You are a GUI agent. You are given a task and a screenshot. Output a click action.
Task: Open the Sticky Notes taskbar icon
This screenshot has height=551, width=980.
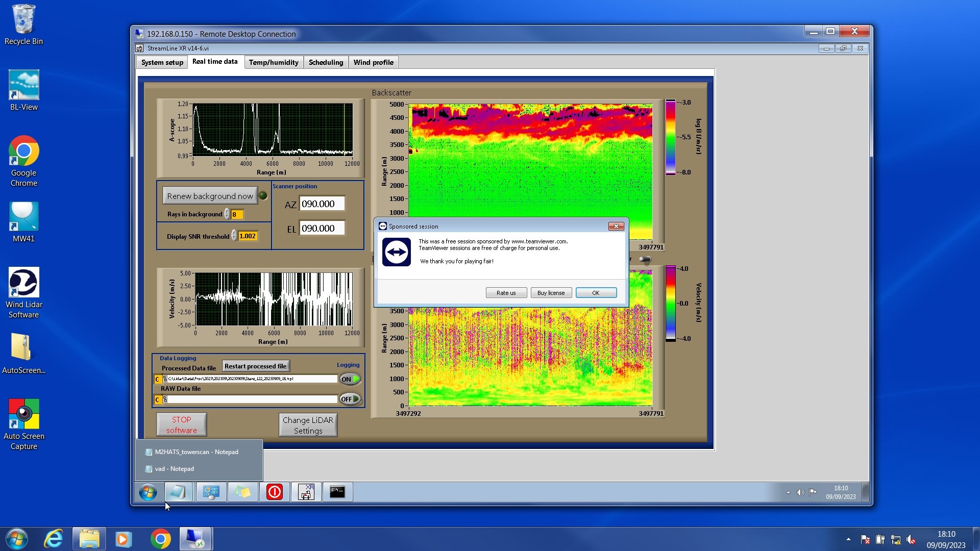(x=242, y=492)
